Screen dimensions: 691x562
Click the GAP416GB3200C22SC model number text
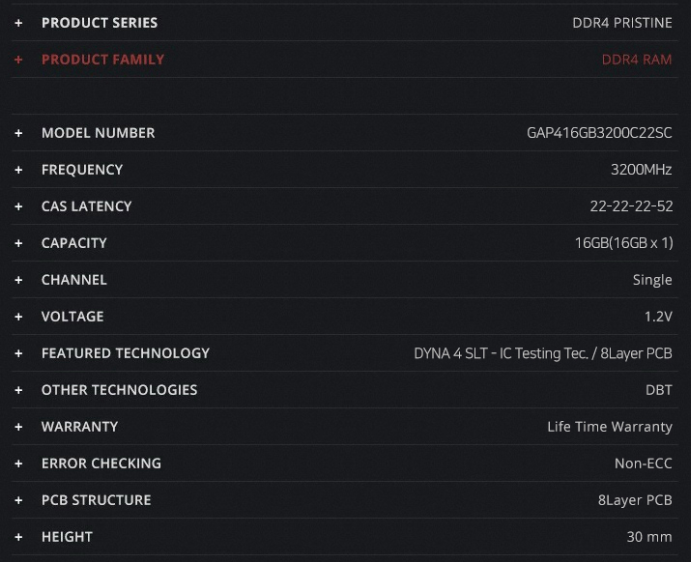599,133
